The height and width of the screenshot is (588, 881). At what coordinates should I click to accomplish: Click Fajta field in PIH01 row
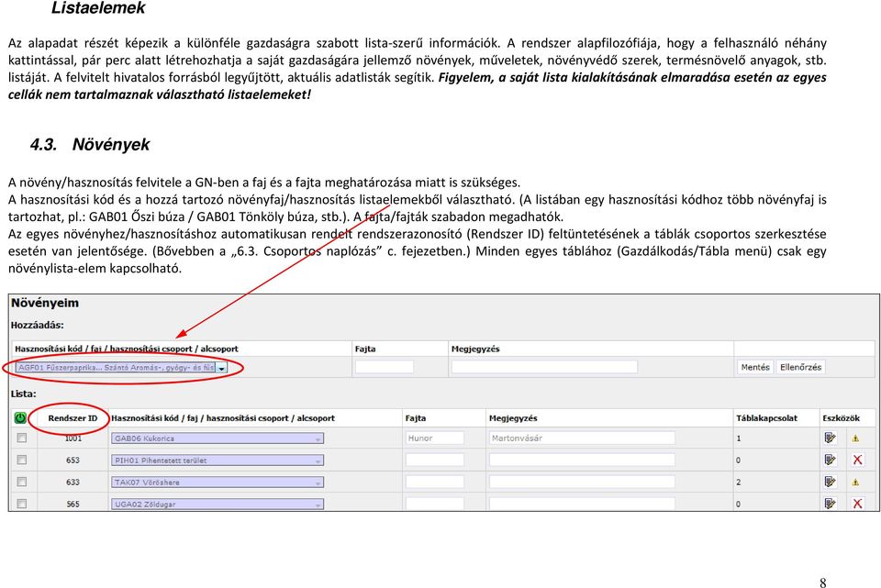[434, 460]
